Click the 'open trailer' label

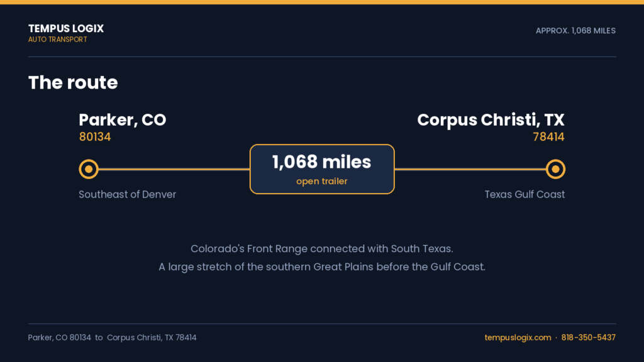tap(322, 181)
